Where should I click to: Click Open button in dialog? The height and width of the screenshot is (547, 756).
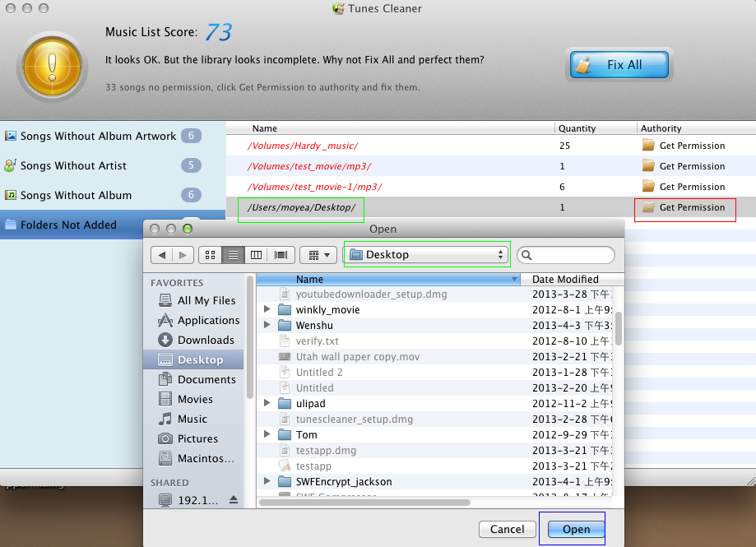[576, 529]
